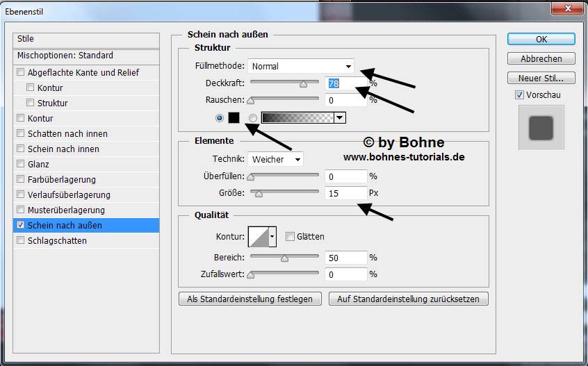
Task: Close the Ebenenstil dialog window
Action: point(567,9)
